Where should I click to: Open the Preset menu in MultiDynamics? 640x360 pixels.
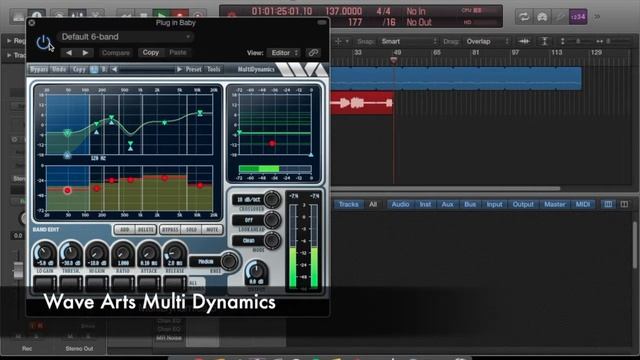(x=193, y=69)
